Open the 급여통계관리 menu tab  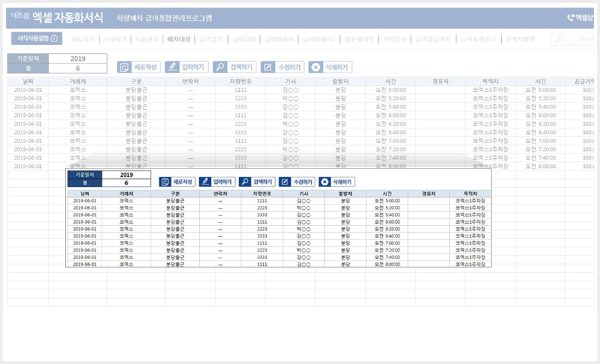pos(478,39)
